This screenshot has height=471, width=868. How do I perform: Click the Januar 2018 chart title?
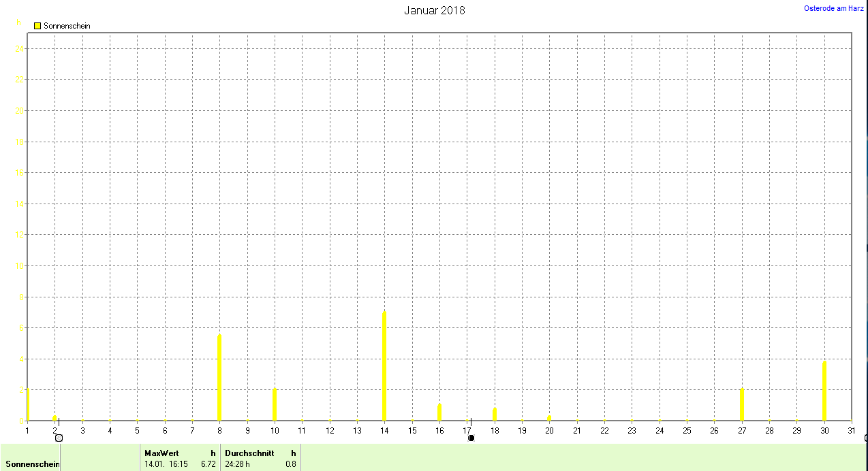click(x=435, y=10)
